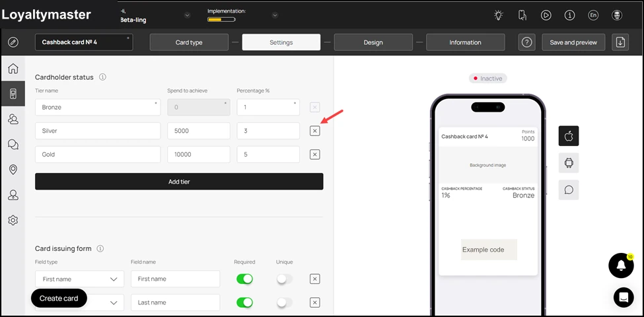Image resolution: width=644 pixels, height=317 pixels.
Task: Click the Example code box in preview
Action: point(489,250)
